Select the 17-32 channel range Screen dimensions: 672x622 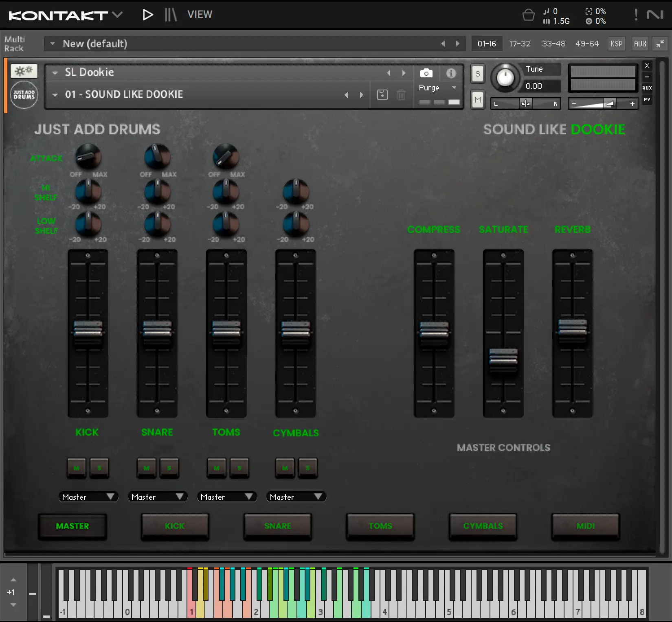(520, 44)
